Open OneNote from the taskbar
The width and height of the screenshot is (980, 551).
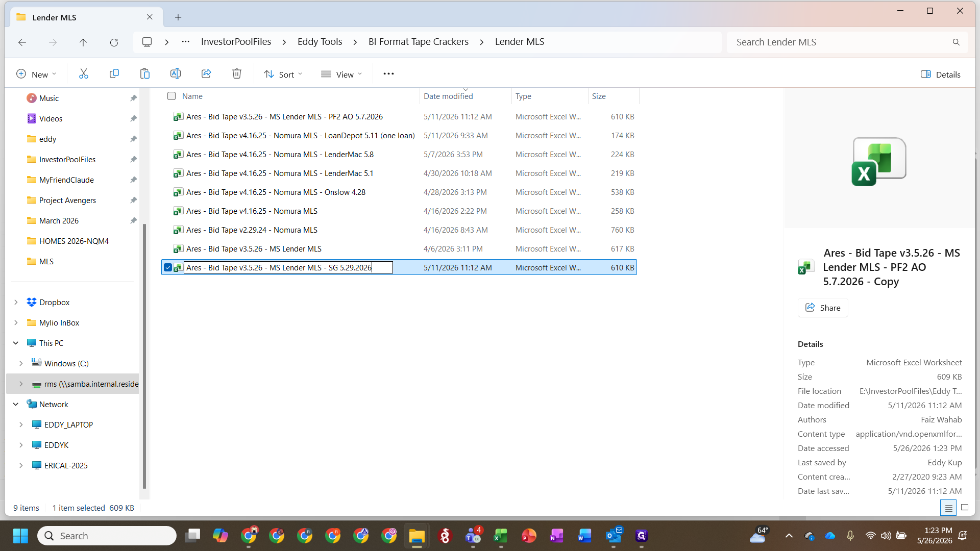557,536
